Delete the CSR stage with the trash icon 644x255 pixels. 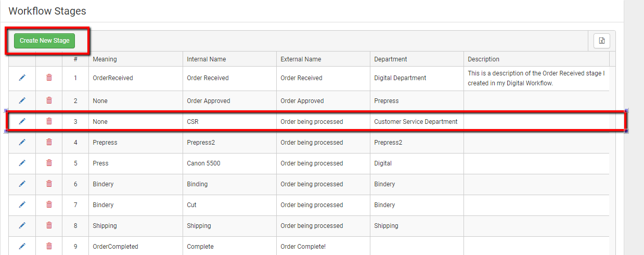(49, 121)
